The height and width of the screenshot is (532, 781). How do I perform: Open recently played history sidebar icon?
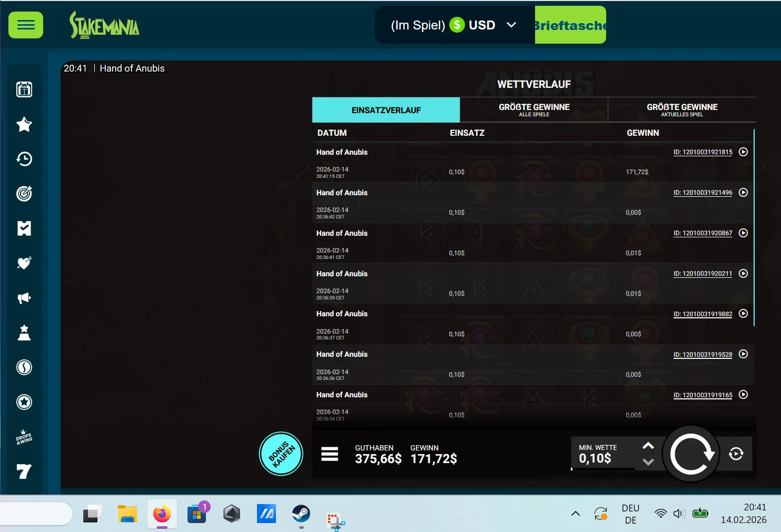tap(24, 159)
